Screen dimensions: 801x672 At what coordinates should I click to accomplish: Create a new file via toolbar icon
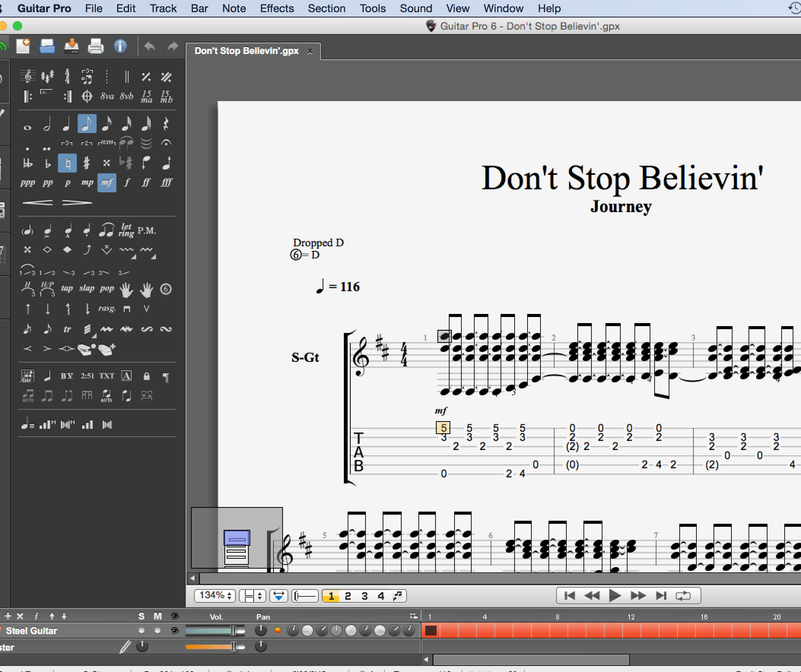pos(23,46)
